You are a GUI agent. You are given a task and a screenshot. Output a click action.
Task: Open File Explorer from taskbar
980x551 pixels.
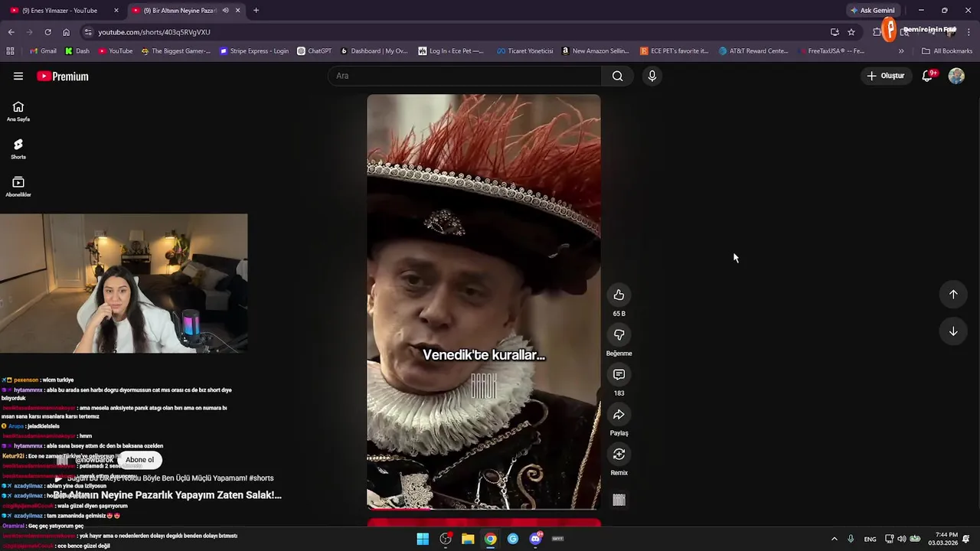point(468,539)
